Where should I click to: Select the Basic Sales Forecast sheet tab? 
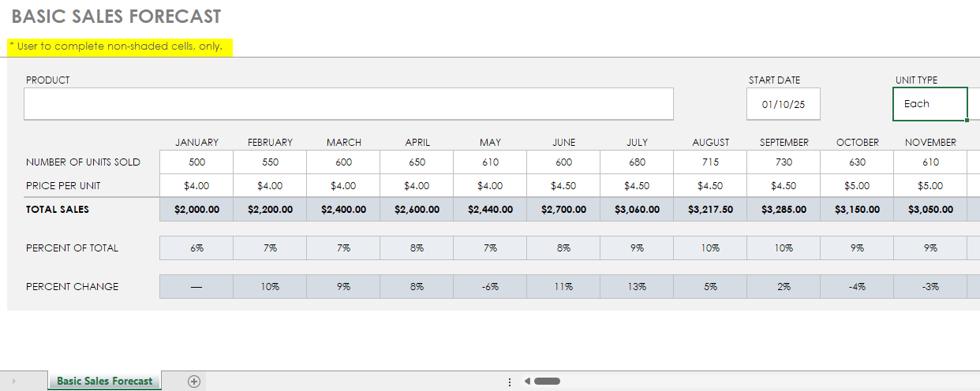105,381
